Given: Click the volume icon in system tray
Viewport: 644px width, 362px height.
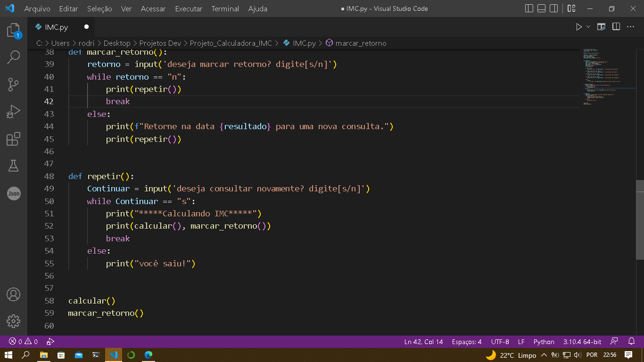Looking at the screenshot, I should 578,355.
